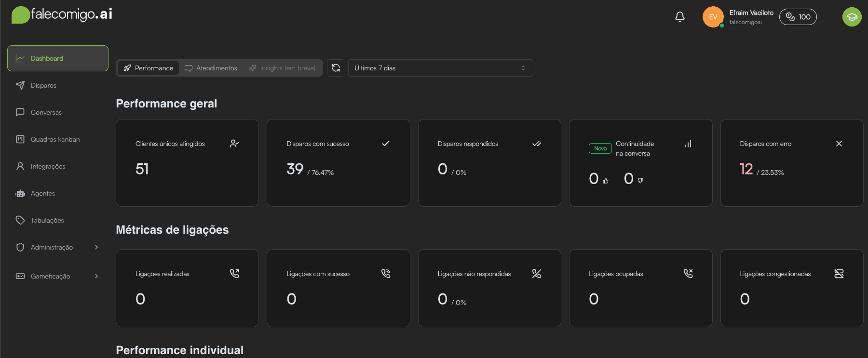868x358 pixels.
Task: Go to Integrações in the sidebar
Action: tap(58, 166)
